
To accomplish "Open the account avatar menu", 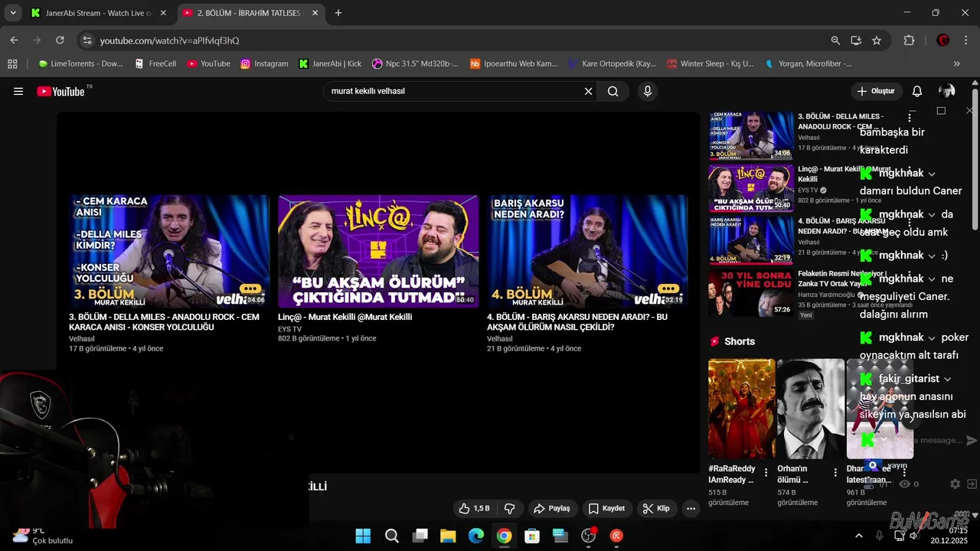I will pyautogui.click(x=946, y=91).
